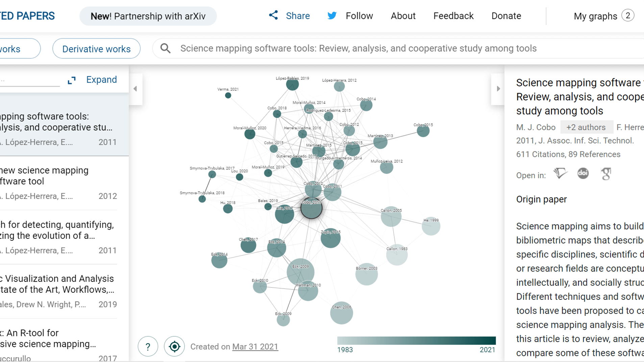
Task: Click the Share icon in header
Action: (273, 15)
